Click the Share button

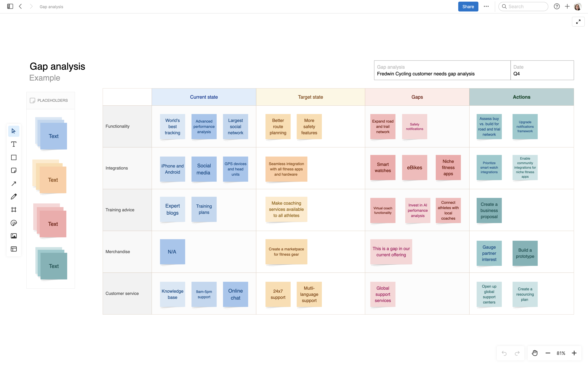click(x=468, y=6)
